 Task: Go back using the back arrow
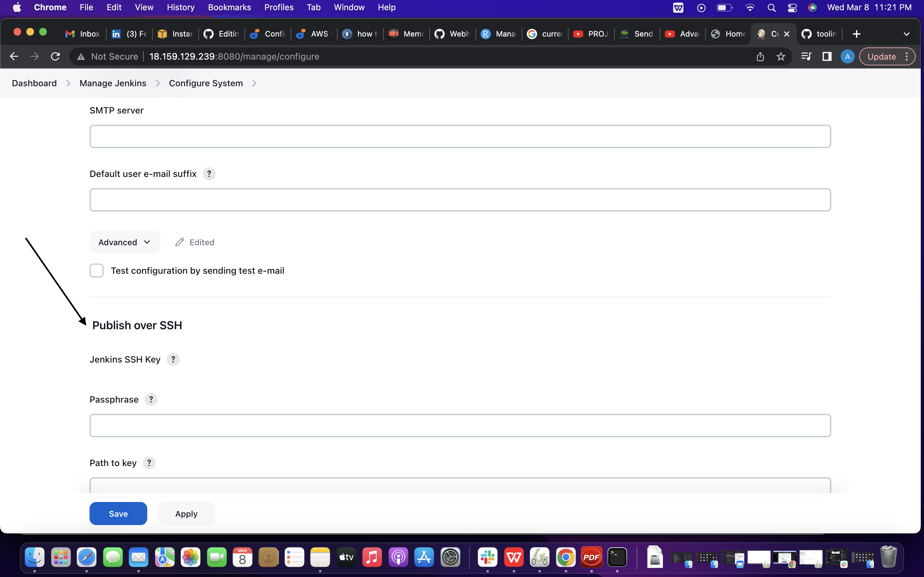point(14,56)
